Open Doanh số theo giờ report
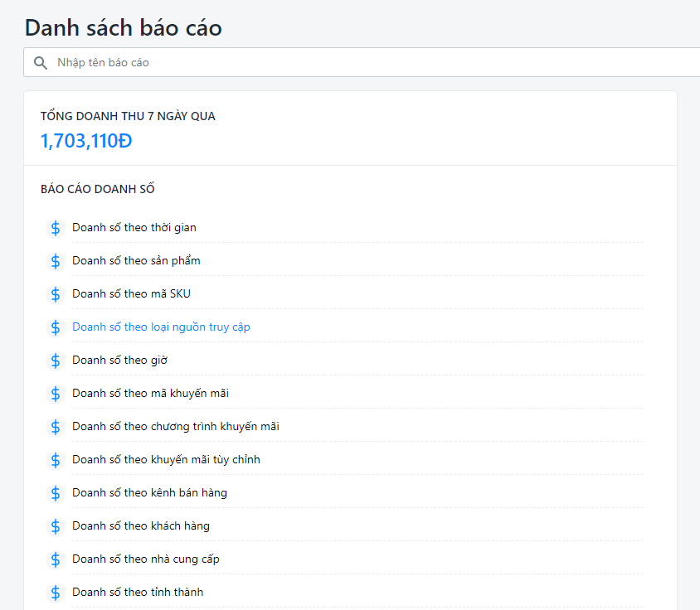Viewport: 700px width, 610px height. coord(120,360)
